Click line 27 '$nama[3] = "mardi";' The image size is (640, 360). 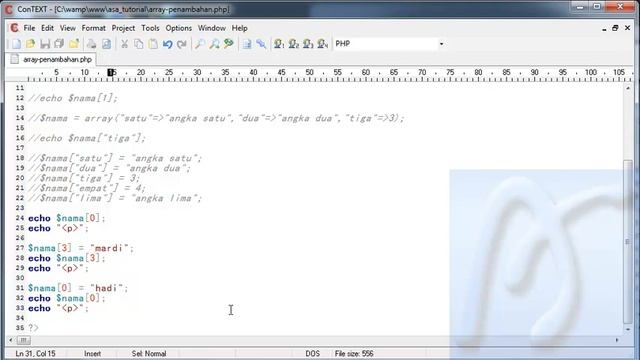(x=81, y=248)
